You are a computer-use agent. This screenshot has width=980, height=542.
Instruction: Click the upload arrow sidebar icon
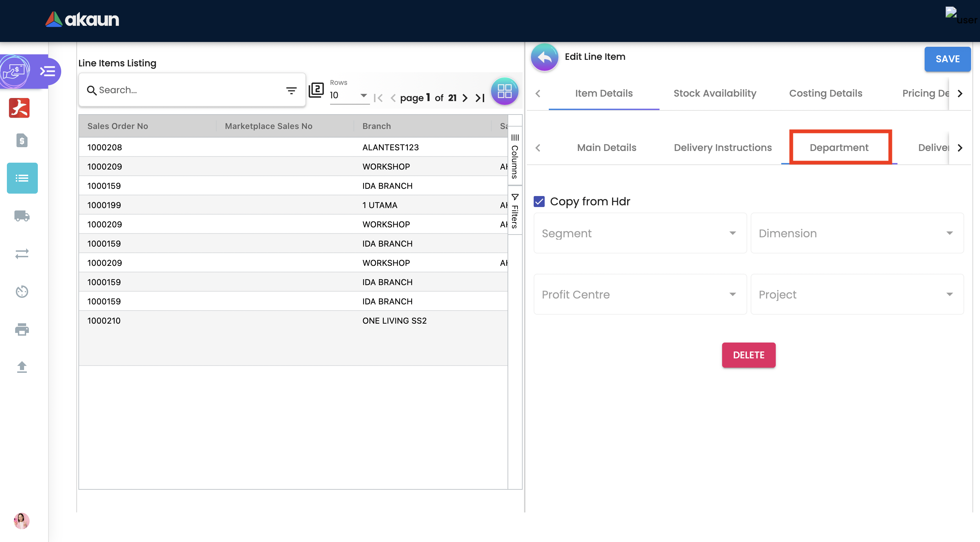[x=22, y=367]
